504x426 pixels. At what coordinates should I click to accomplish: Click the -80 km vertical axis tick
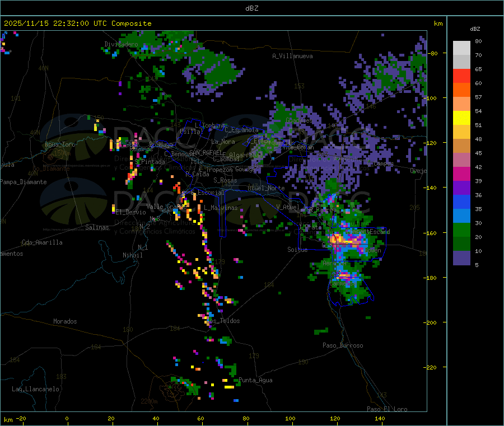tap(434, 53)
